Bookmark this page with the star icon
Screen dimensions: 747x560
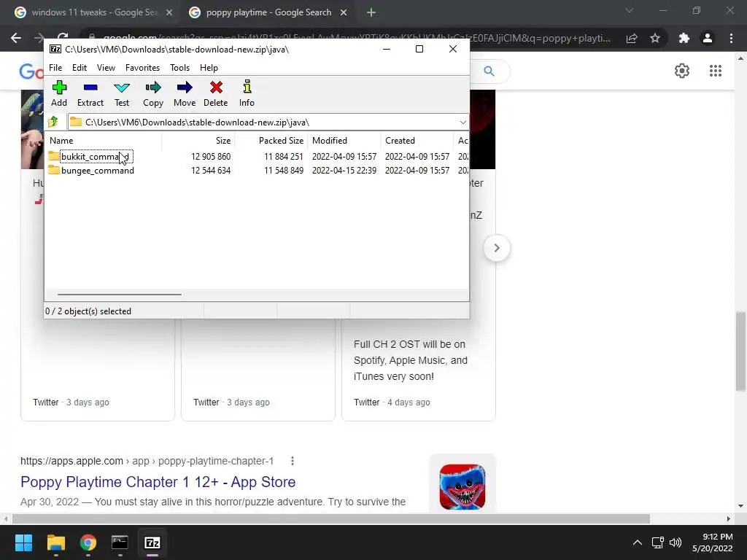(x=655, y=38)
